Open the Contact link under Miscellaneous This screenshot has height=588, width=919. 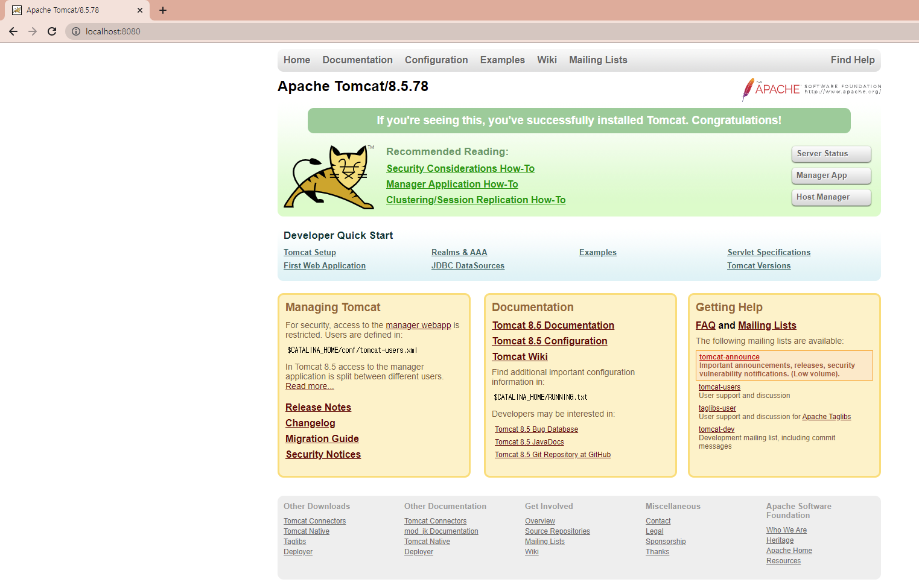click(658, 521)
